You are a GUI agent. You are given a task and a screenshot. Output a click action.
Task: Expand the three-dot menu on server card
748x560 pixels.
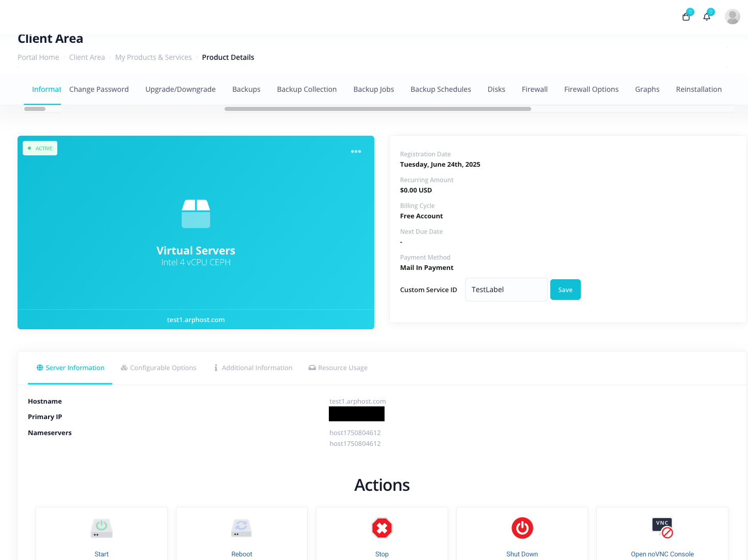pyautogui.click(x=356, y=152)
